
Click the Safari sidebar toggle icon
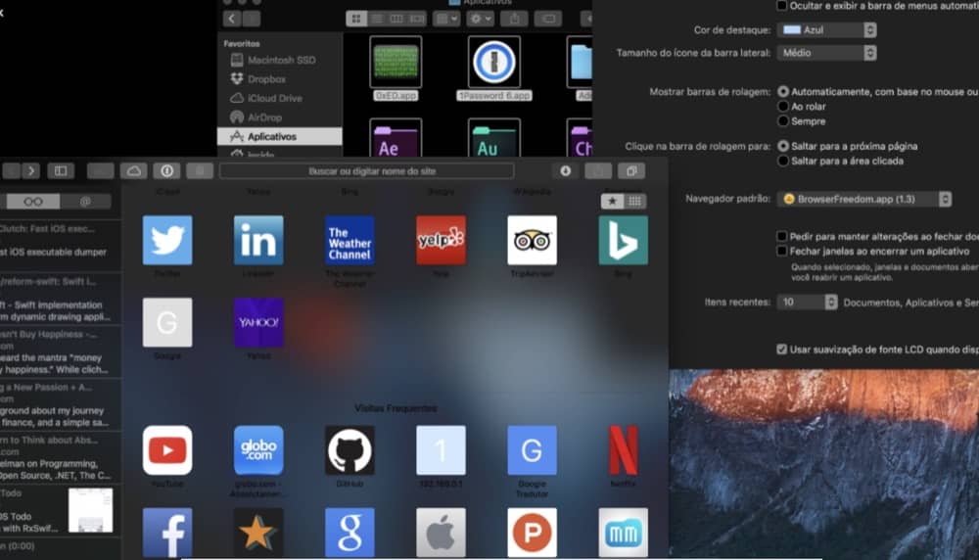point(61,171)
